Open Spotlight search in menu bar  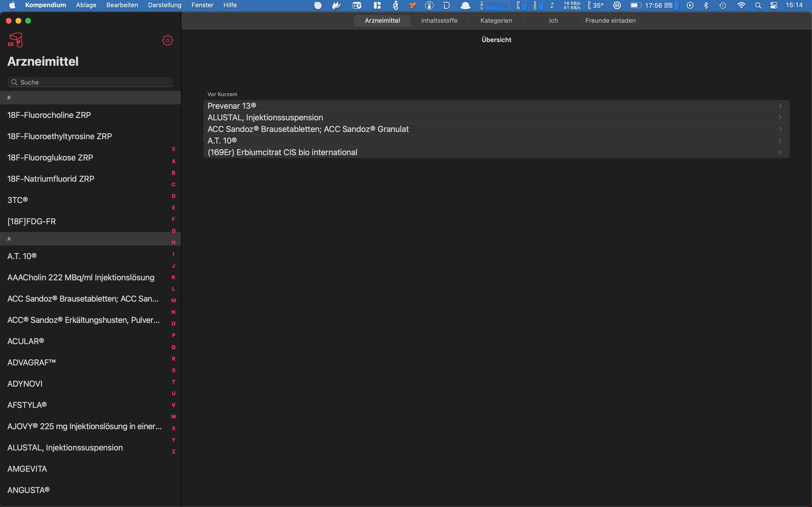[x=758, y=5]
